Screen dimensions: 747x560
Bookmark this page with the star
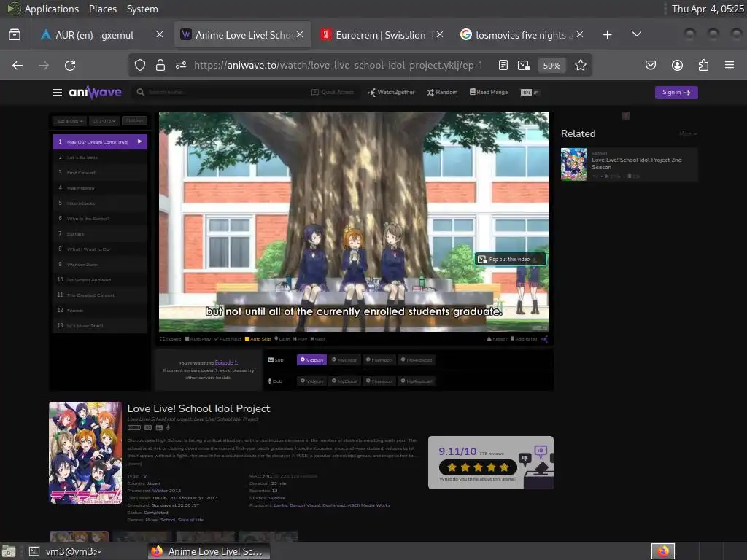[580, 65]
